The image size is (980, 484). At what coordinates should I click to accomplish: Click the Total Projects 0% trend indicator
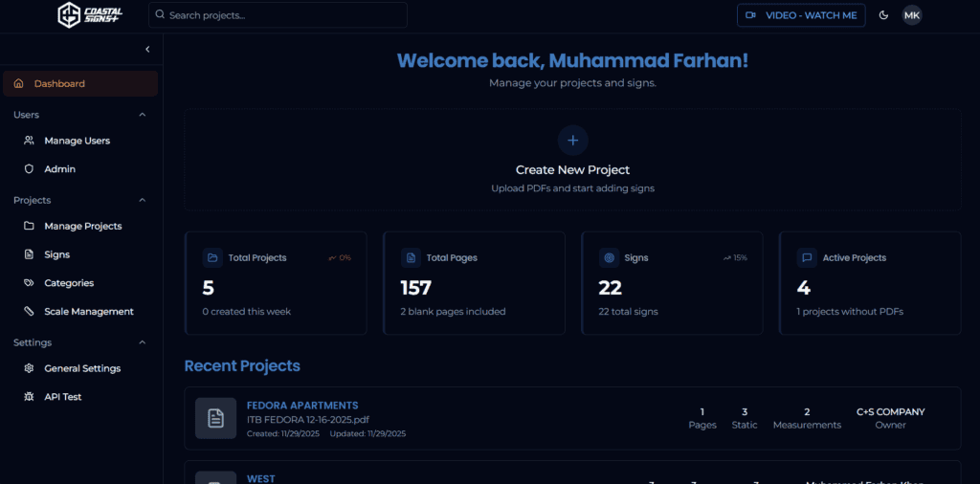pyautogui.click(x=340, y=258)
